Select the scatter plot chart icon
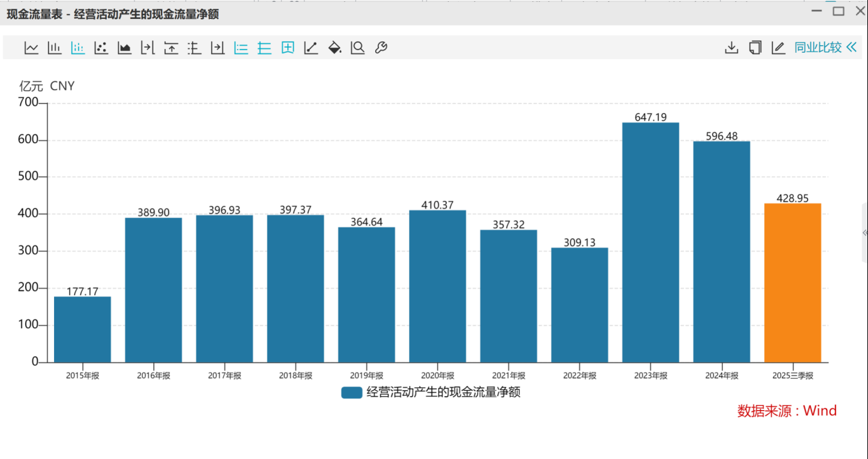Screen dimensions: 868x459 pyautogui.click(x=101, y=48)
